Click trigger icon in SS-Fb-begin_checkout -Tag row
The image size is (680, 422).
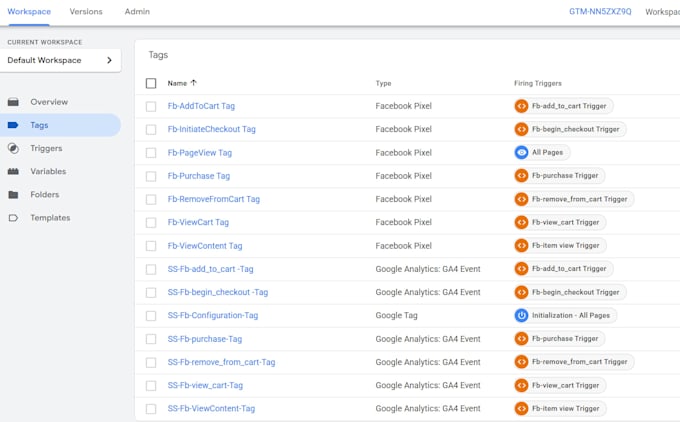pyautogui.click(x=521, y=292)
